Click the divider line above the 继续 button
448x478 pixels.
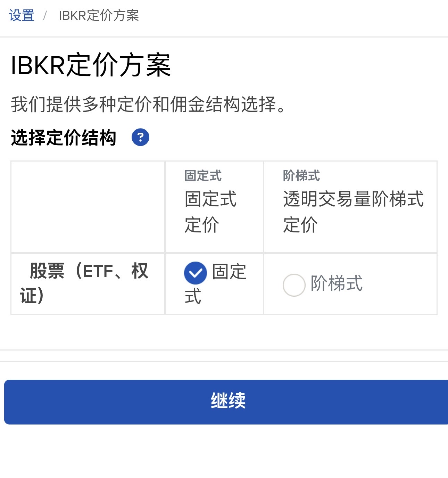pyautogui.click(x=224, y=361)
